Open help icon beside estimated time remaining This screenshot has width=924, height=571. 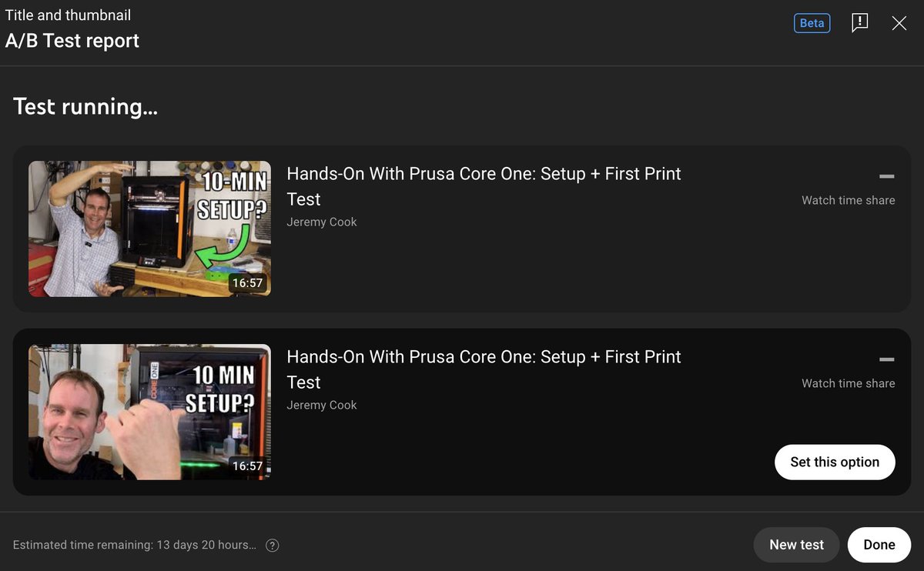(x=272, y=545)
